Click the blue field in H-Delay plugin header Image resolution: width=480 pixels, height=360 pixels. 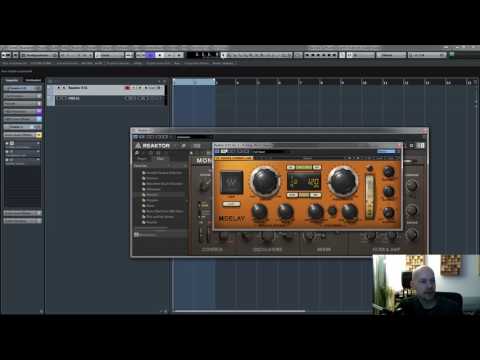[386, 152]
